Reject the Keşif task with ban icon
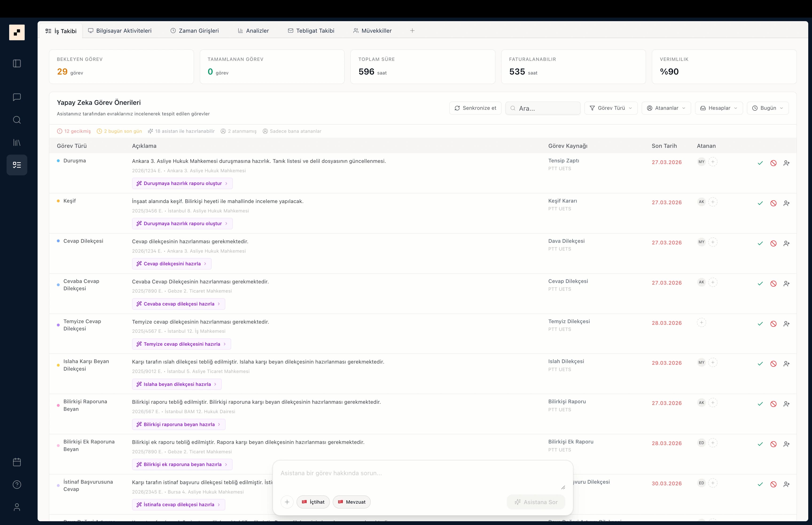 [x=773, y=203]
